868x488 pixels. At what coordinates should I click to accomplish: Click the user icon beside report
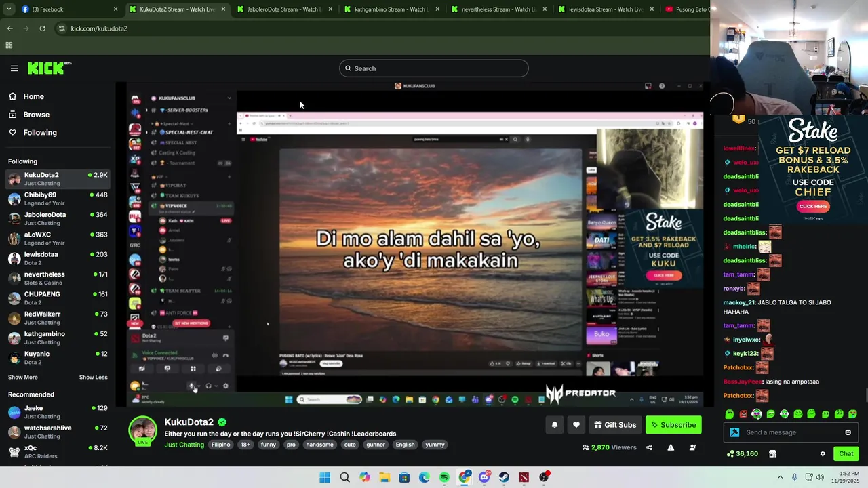[692, 447]
